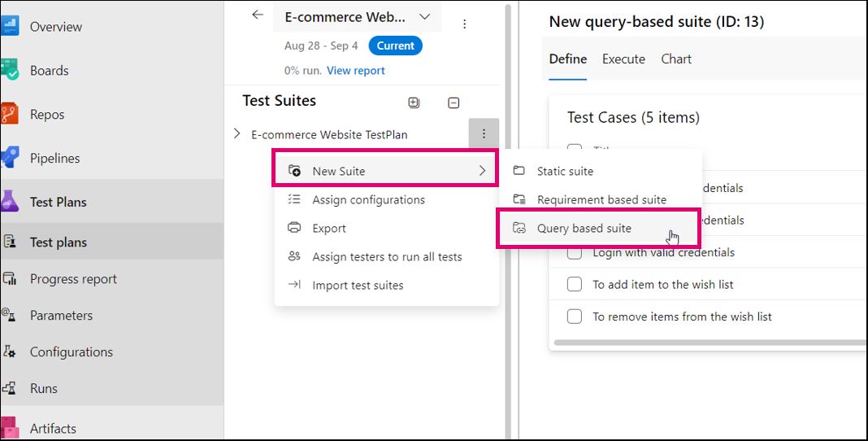
Task: Open Pipelines via its rocket icon
Action: point(10,158)
